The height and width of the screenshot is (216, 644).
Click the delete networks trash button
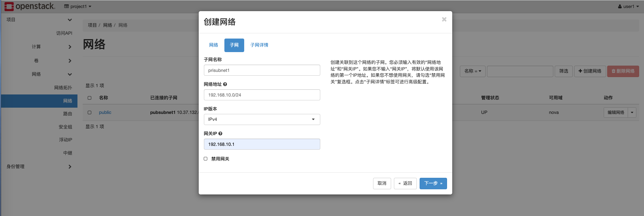click(x=623, y=71)
